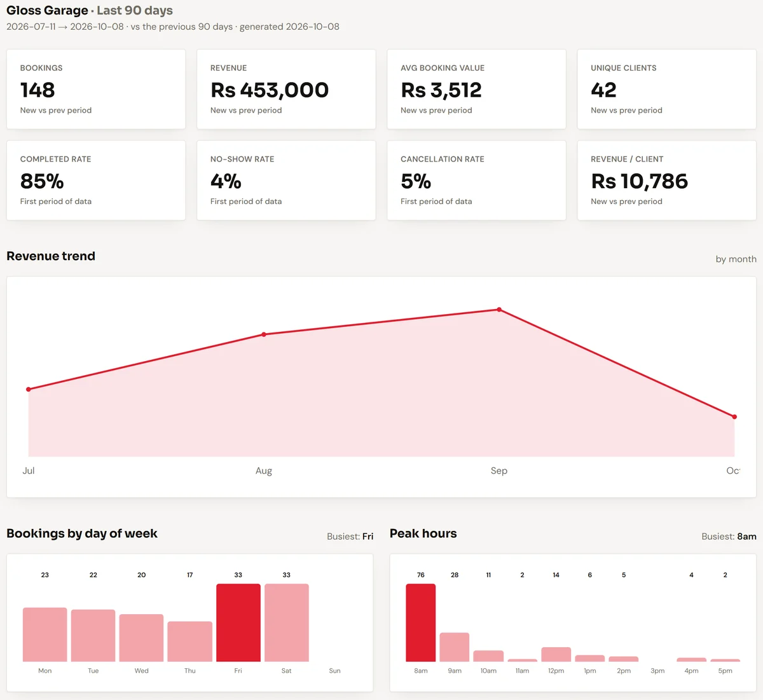The image size is (763, 700).
Task: Click the "Aug" axis label under revenue chart
Action: pyautogui.click(x=264, y=471)
